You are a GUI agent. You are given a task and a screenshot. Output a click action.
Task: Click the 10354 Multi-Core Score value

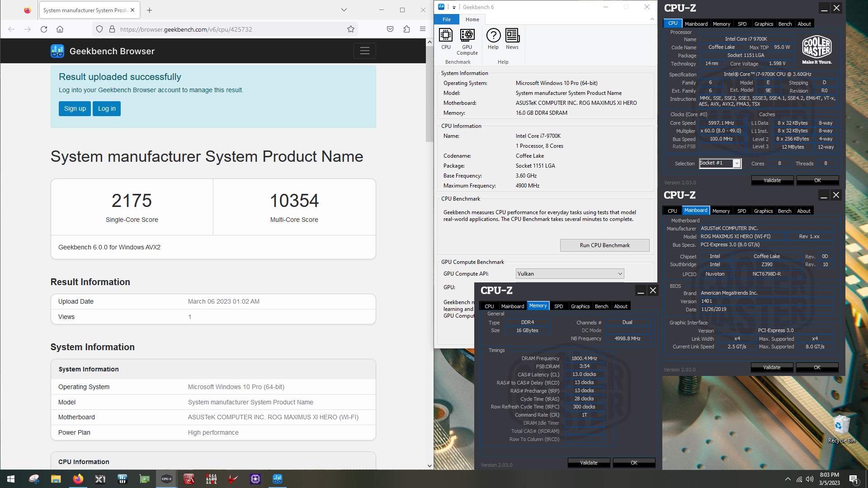point(294,201)
